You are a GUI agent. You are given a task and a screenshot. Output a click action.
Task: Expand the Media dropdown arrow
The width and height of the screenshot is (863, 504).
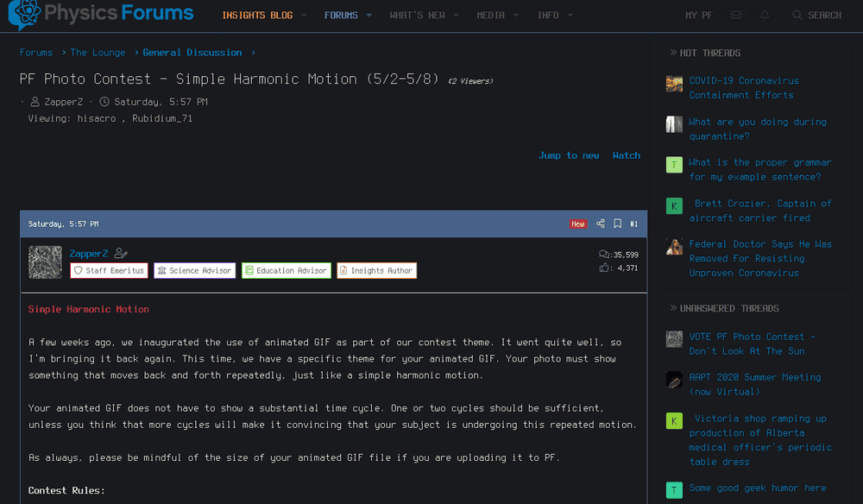point(516,16)
